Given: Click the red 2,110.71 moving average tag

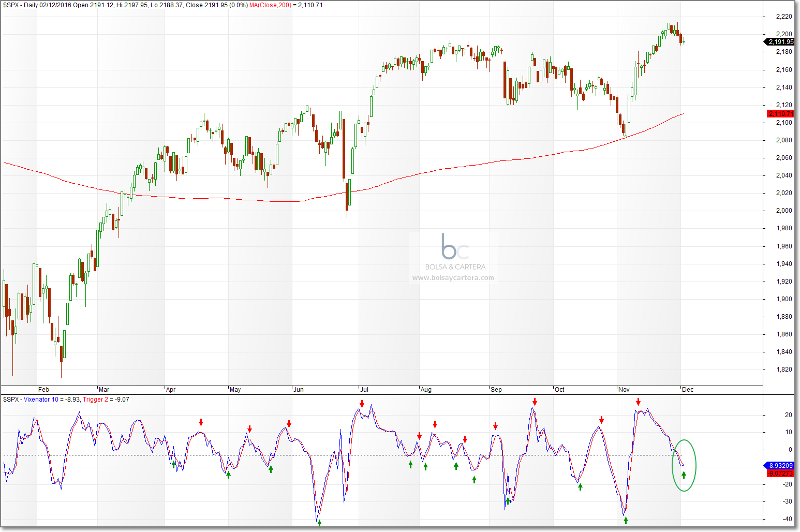Looking at the screenshot, I should point(781,113).
